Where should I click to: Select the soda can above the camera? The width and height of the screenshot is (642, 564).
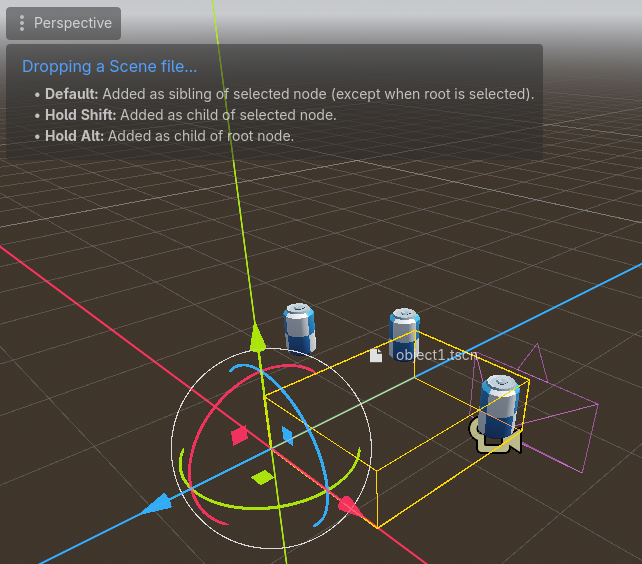click(499, 406)
